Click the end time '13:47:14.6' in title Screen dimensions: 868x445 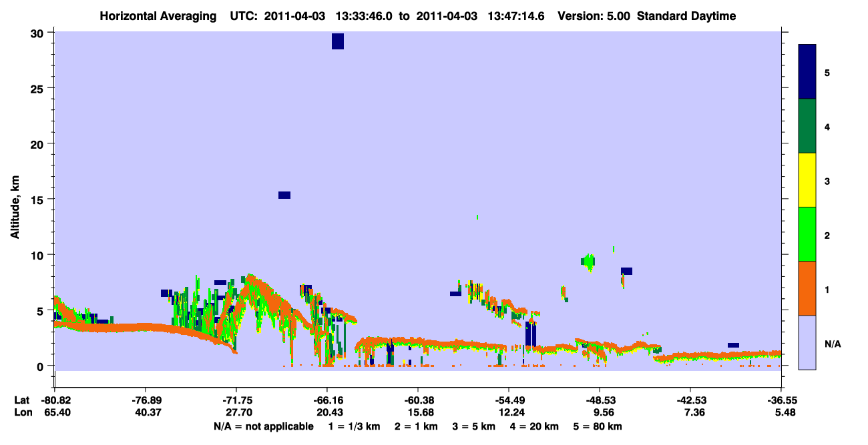tap(517, 16)
